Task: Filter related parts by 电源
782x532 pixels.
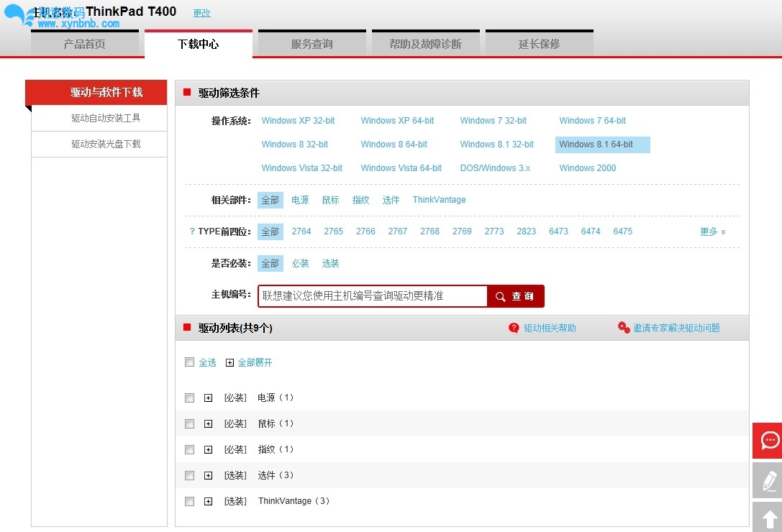Action: click(x=300, y=200)
